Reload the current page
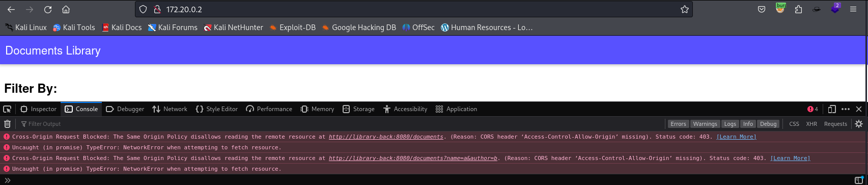 48,10
